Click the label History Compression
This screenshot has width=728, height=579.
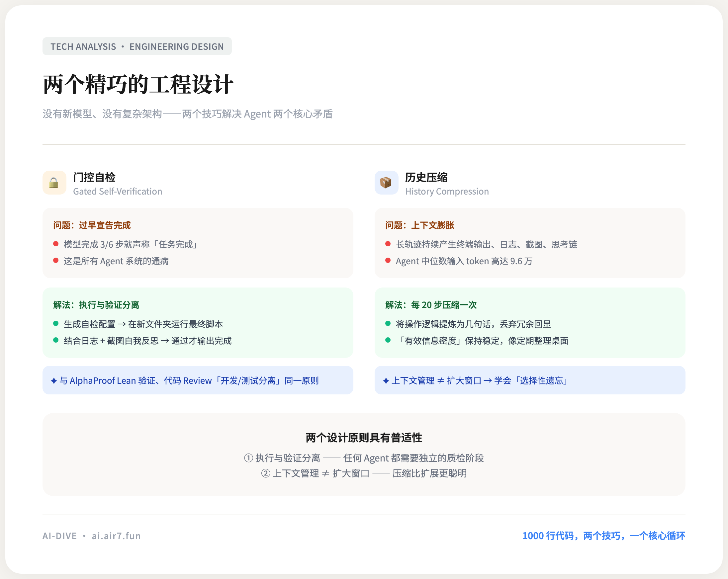pyautogui.click(x=447, y=192)
